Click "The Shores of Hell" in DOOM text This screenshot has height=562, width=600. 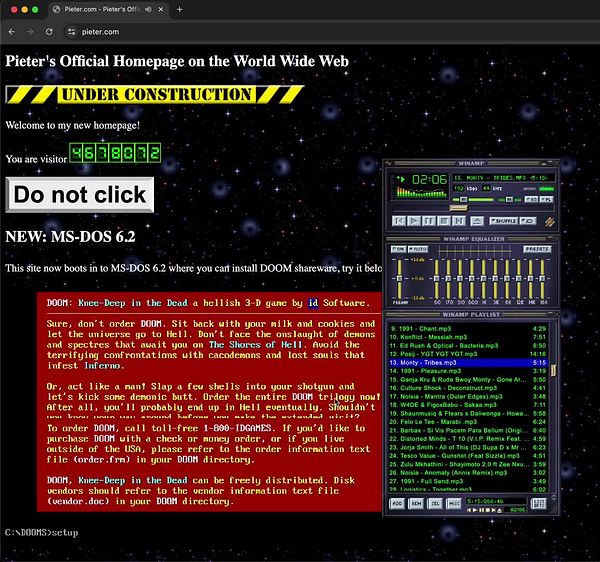(255, 345)
